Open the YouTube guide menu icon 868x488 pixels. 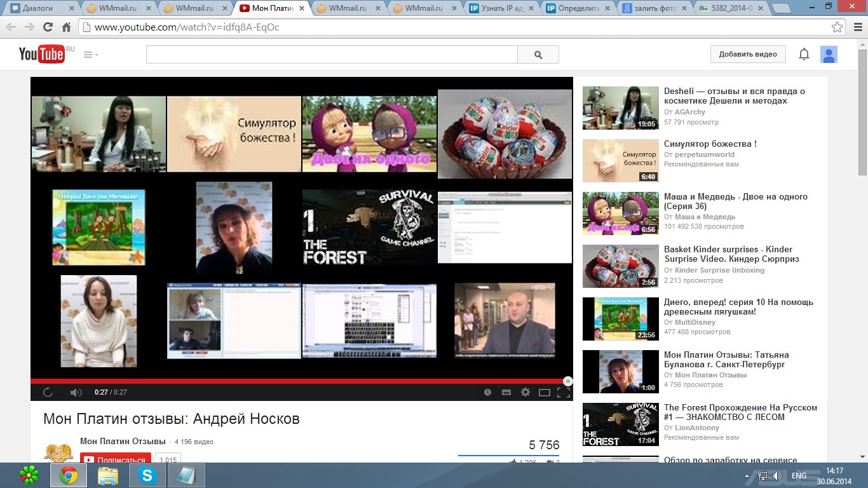click(x=91, y=55)
